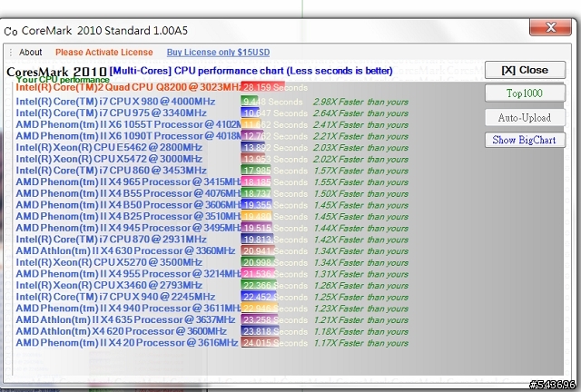This screenshot has width=581, height=392.
Task: Select AMD Phenom II X6 1055T row
Action: coord(128,124)
